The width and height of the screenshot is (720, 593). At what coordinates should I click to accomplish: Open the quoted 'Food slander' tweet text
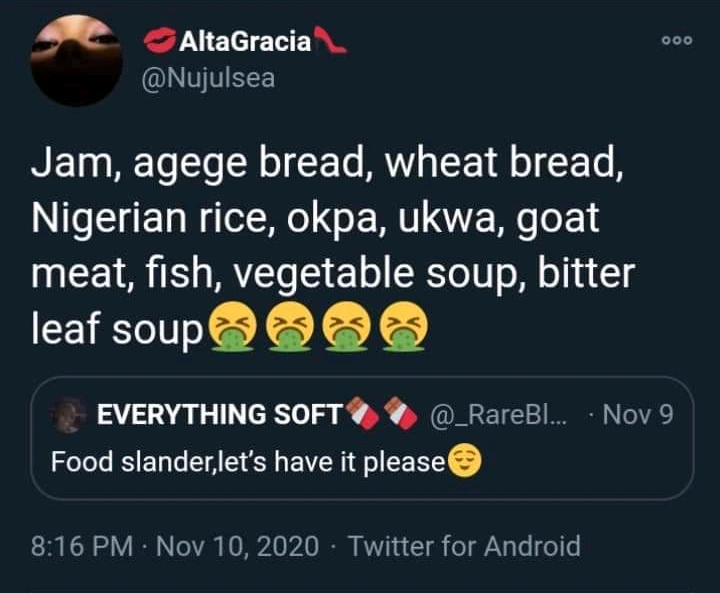point(246,464)
